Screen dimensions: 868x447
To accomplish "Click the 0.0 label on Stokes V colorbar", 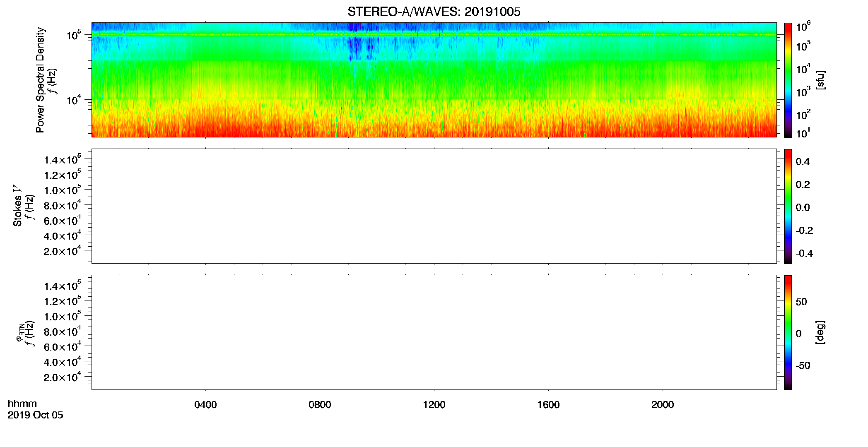I will point(803,208).
